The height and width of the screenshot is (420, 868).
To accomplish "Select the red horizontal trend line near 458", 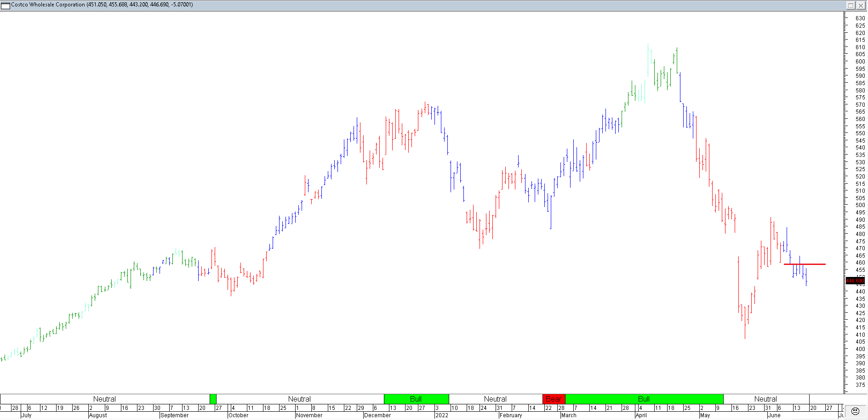I will pyautogui.click(x=805, y=264).
